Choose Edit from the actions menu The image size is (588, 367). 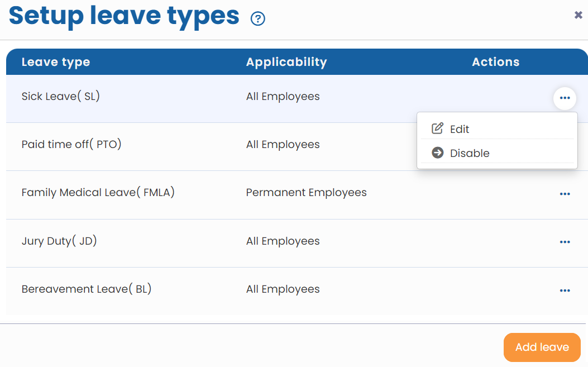459,129
